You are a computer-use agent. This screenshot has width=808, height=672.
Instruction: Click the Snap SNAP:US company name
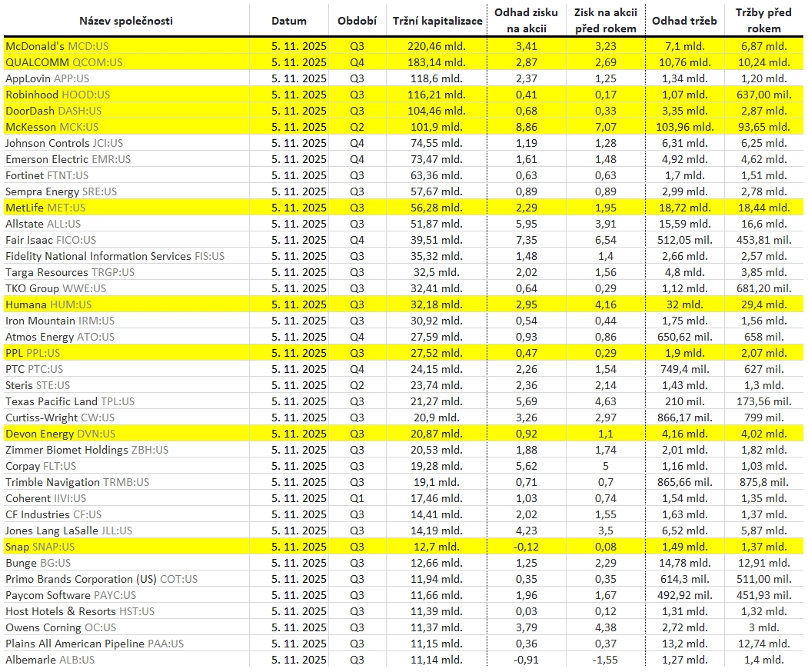[40, 547]
